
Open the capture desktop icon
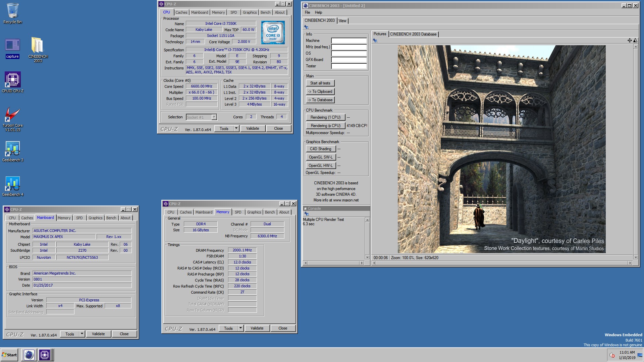[12, 48]
